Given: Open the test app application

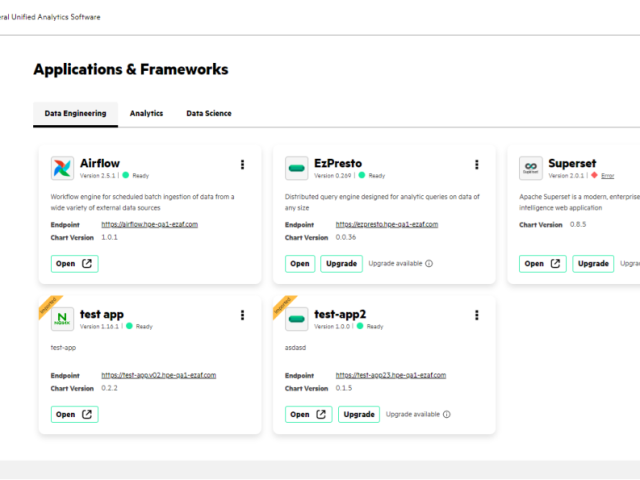Looking at the screenshot, I should click(x=74, y=414).
